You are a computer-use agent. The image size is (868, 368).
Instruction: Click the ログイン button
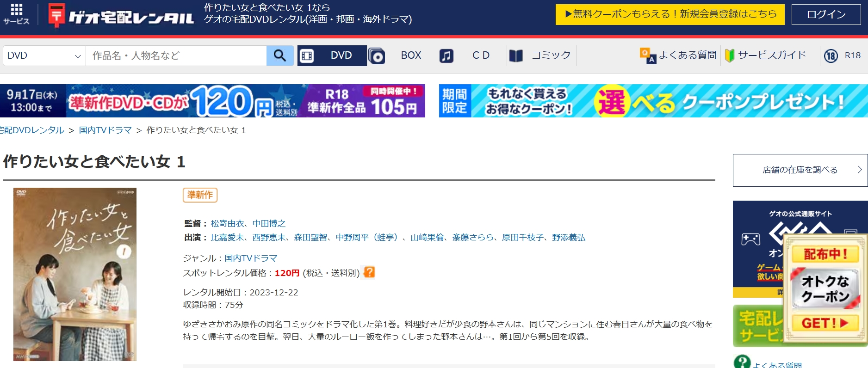click(x=826, y=14)
